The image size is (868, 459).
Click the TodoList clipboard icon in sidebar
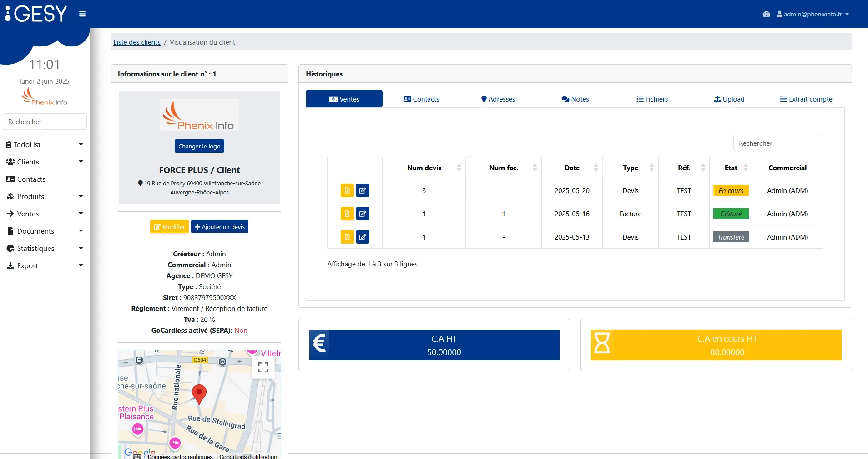[9, 144]
